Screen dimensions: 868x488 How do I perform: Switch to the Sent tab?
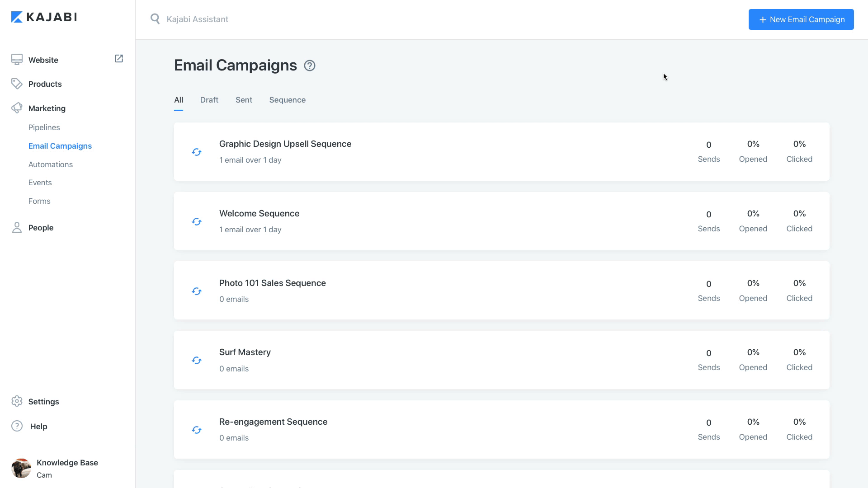pos(244,100)
